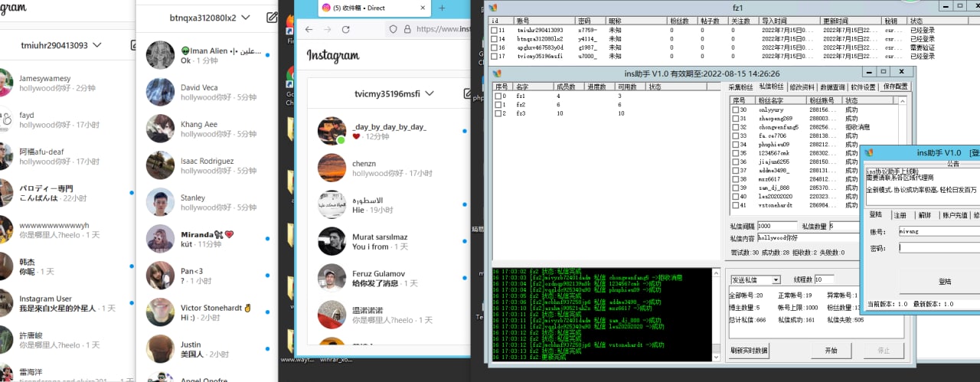Open David Veca's profile picture
Viewport: 980px width, 382px height.
[160, 93]
